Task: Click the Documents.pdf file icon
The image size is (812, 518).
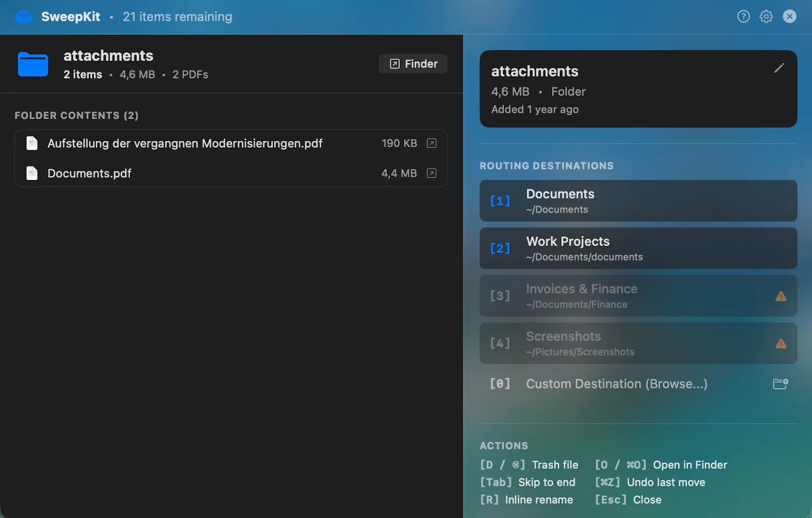Action: (x=32, y=173)
